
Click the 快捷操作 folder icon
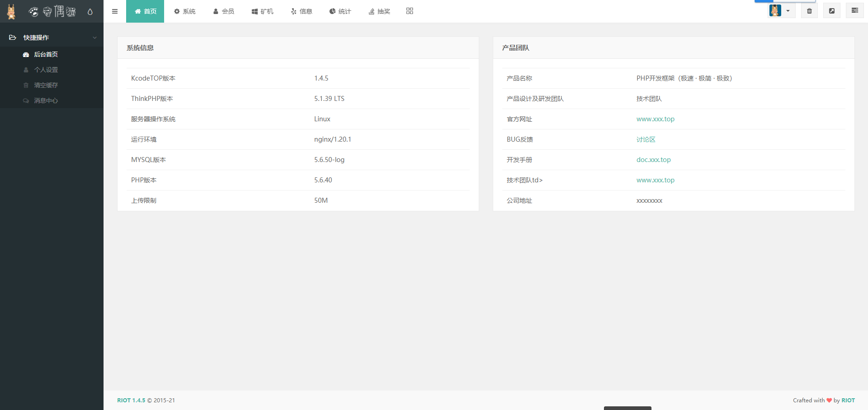point(13,38)
